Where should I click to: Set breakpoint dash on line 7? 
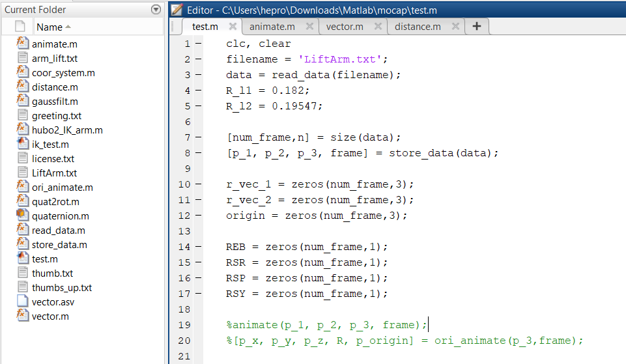(199, 137)
